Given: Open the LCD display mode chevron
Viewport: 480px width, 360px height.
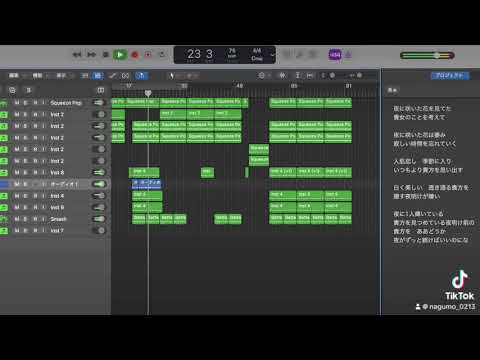Looking at the screenshot, I should (x=272, y=55).
